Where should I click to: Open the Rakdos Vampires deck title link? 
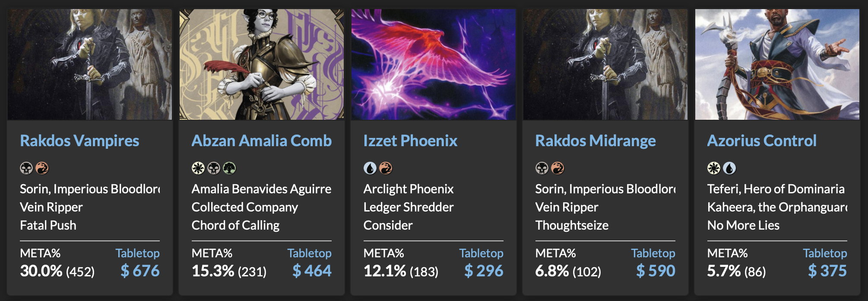click(79, 141)
